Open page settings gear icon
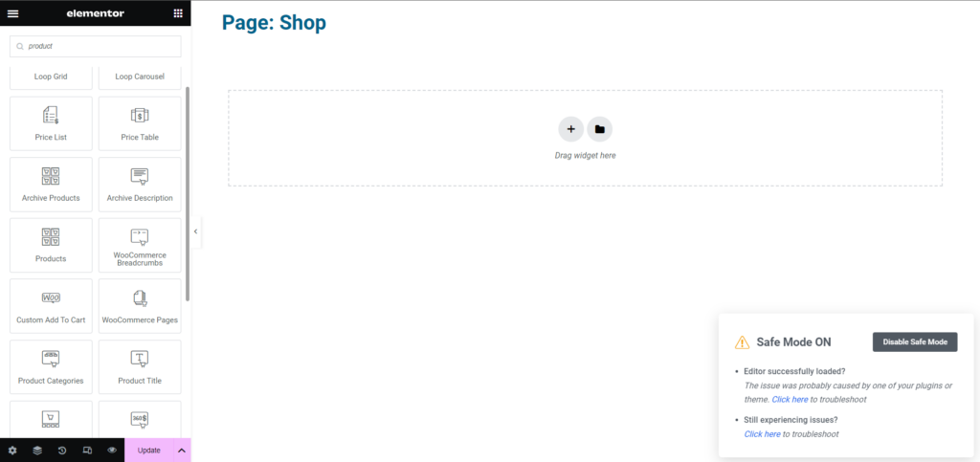This screenshot has width=980, height=462. click(x=12, y=451)
